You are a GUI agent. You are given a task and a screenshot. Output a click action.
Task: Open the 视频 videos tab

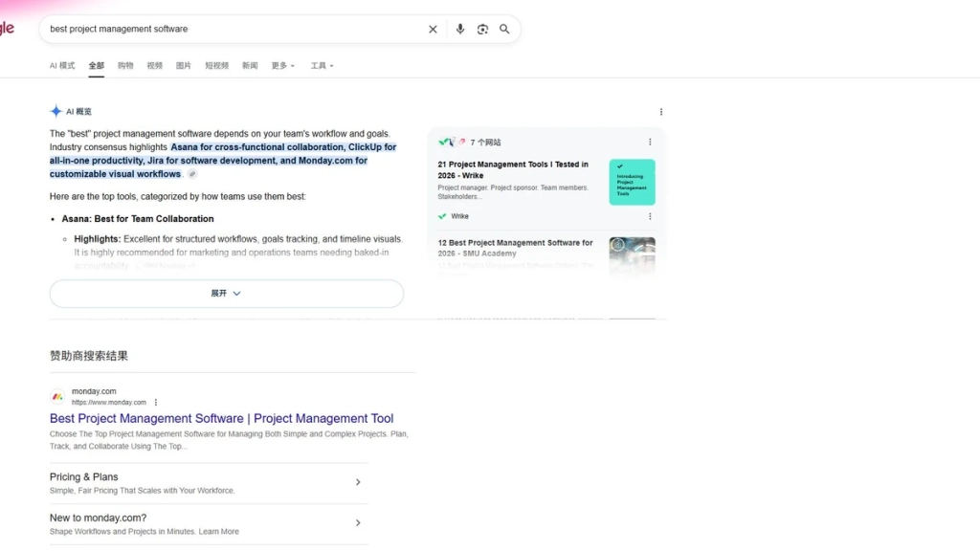tap(154, 66)
